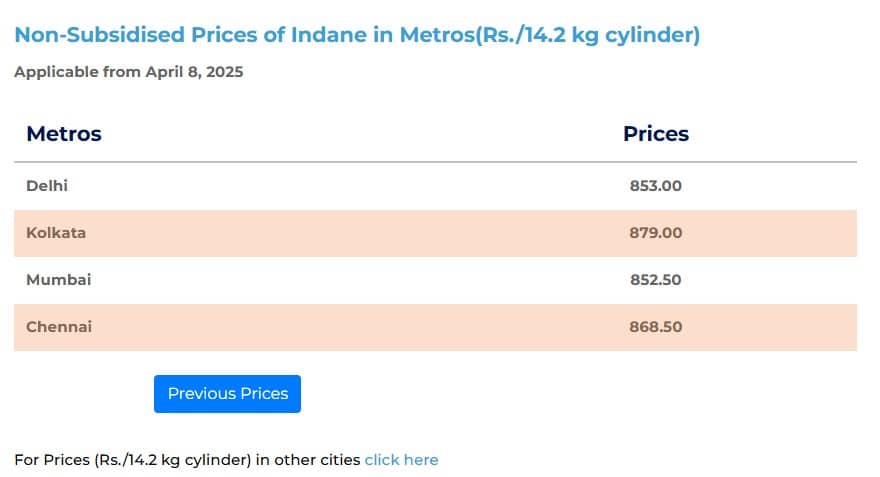The image size is (880, 477).
Task: Click the divider line under table headers
Action: click(x=435, y=162)
